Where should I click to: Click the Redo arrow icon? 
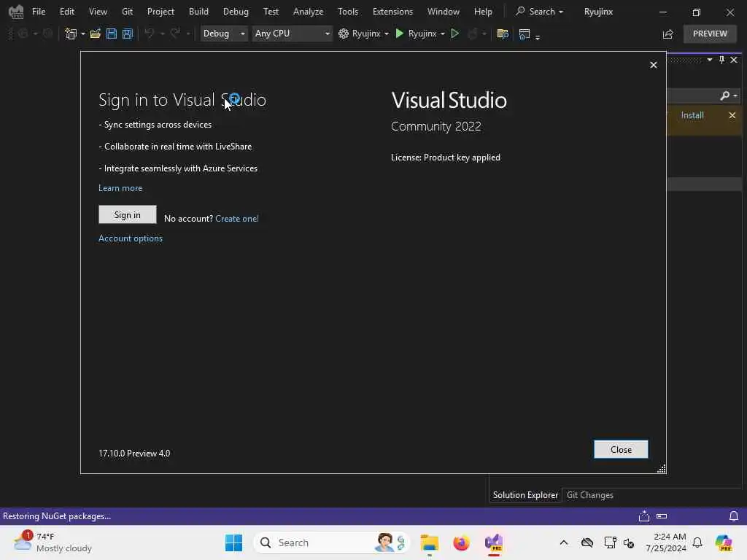coord(175,34)
